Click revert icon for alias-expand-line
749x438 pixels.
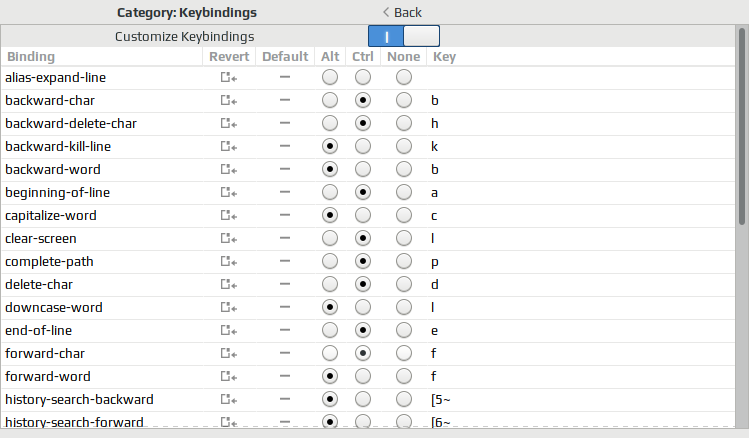pyautogui.click(x=229, y=77)
